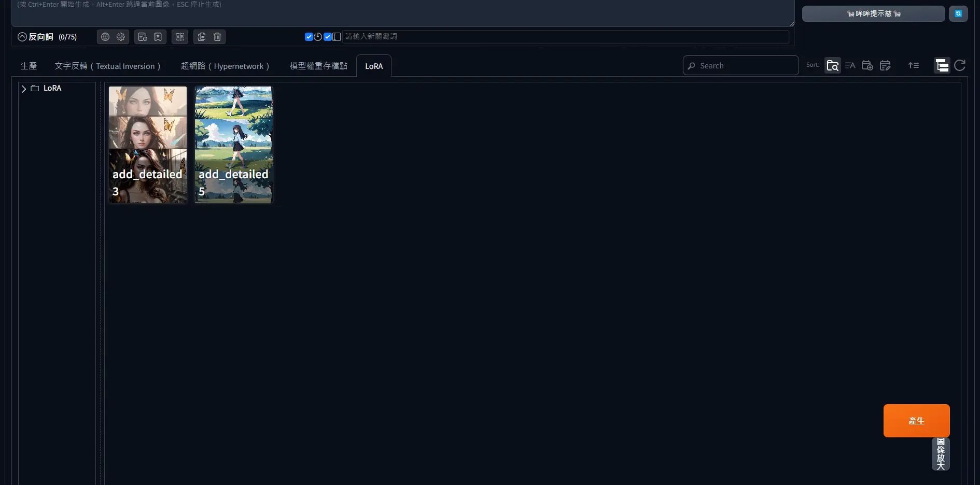
Task: Sort LoRA cards by name
Action: click(x=850, y=66)
